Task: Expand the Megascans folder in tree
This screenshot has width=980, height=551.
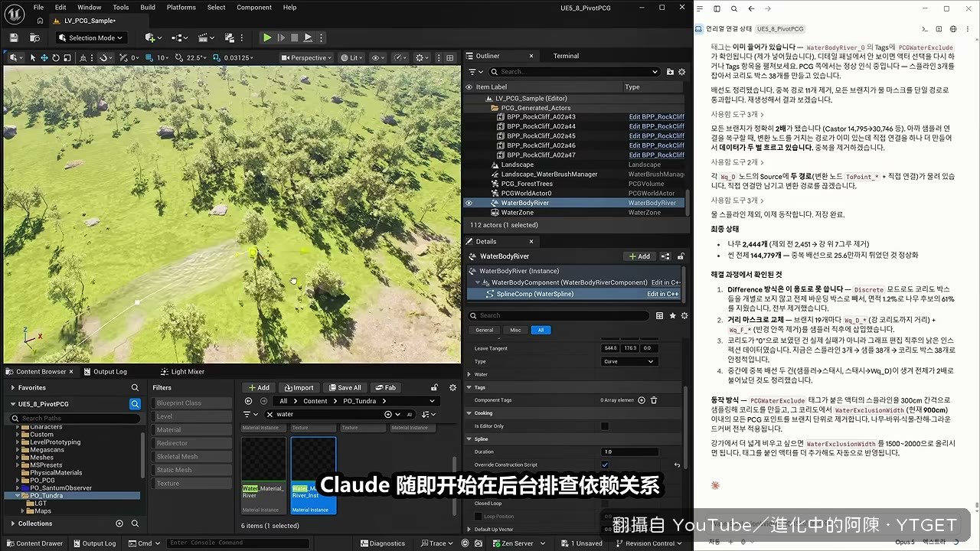Action: [x=18, y=449]
